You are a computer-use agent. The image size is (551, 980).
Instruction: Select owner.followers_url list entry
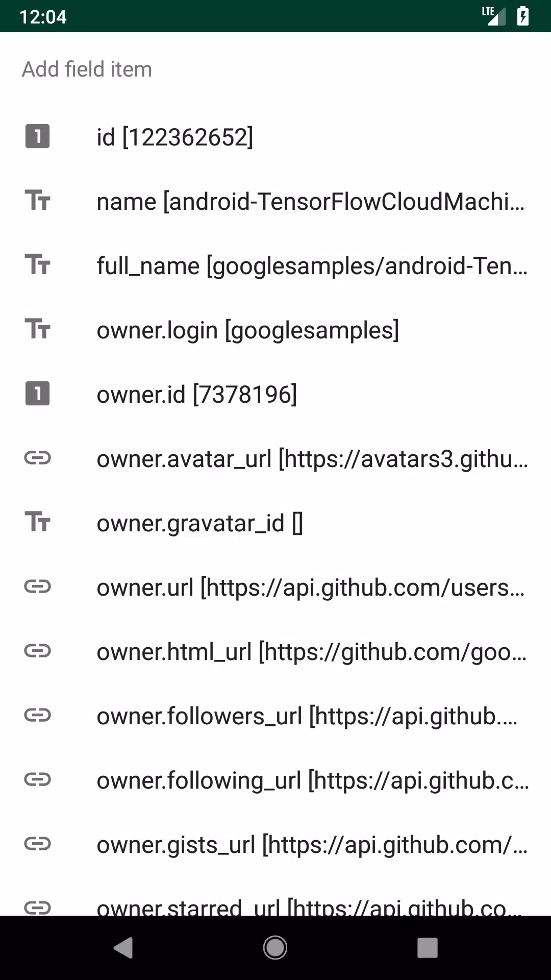pos(275,716)
